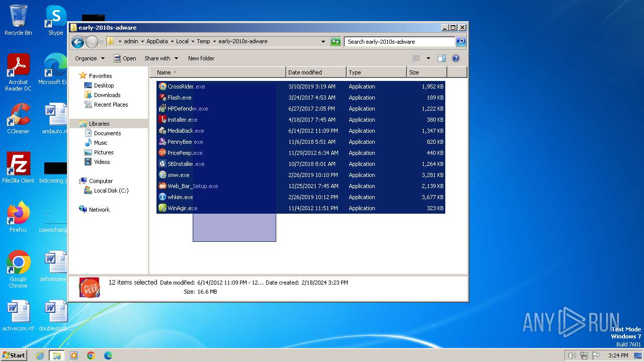This screenshot has width=644, height=362.
Task: Sort by Size column header
Action: (427, 72)
